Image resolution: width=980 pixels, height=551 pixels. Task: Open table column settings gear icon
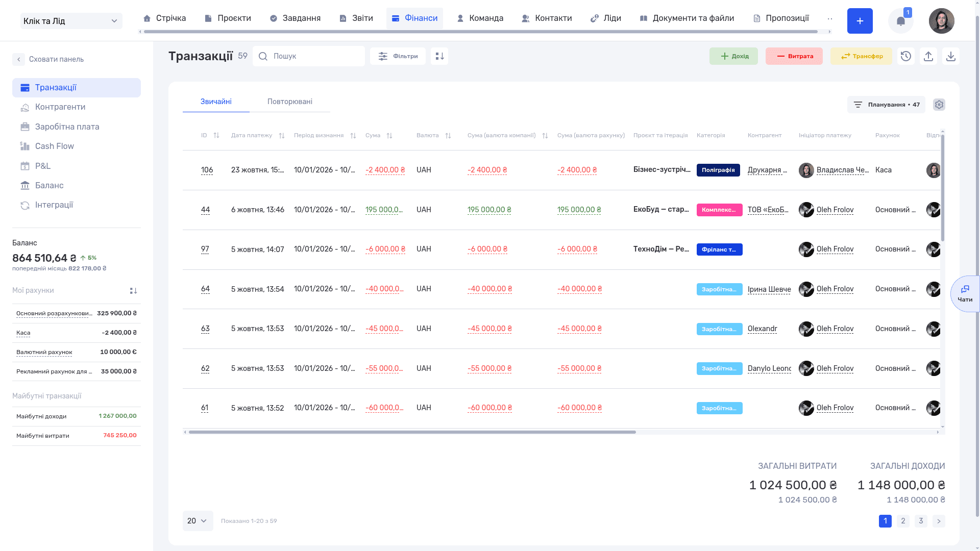tap(939, 105)
